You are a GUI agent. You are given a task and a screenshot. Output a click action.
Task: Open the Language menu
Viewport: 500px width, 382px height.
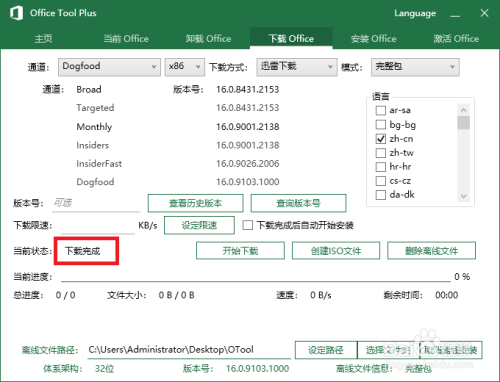(x=415, y=13)
